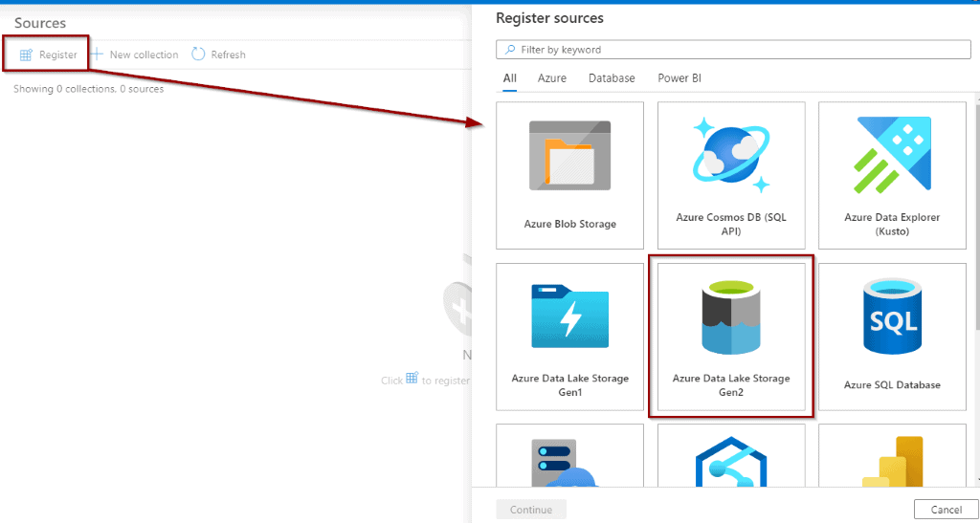Click the 'Azure Blob Storage' tile label
Image resolution: width=980 pixels, height=523 pixels.
coord(569,224)
